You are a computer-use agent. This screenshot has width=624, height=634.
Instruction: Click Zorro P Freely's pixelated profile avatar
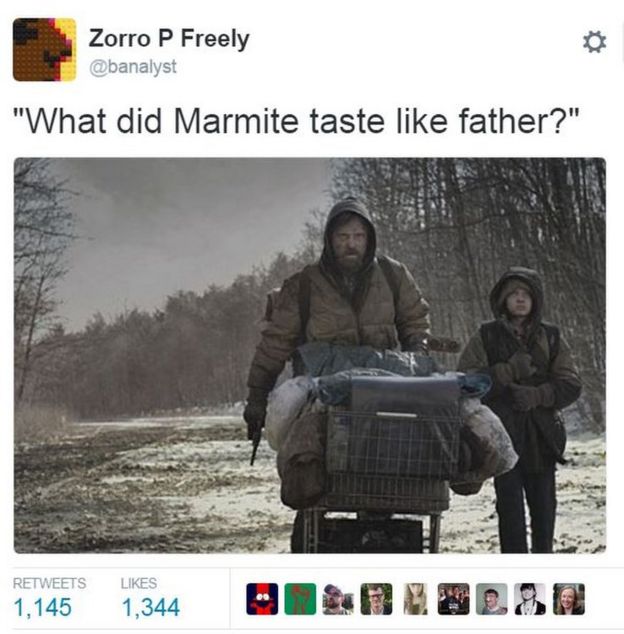(x=44, y=49)
